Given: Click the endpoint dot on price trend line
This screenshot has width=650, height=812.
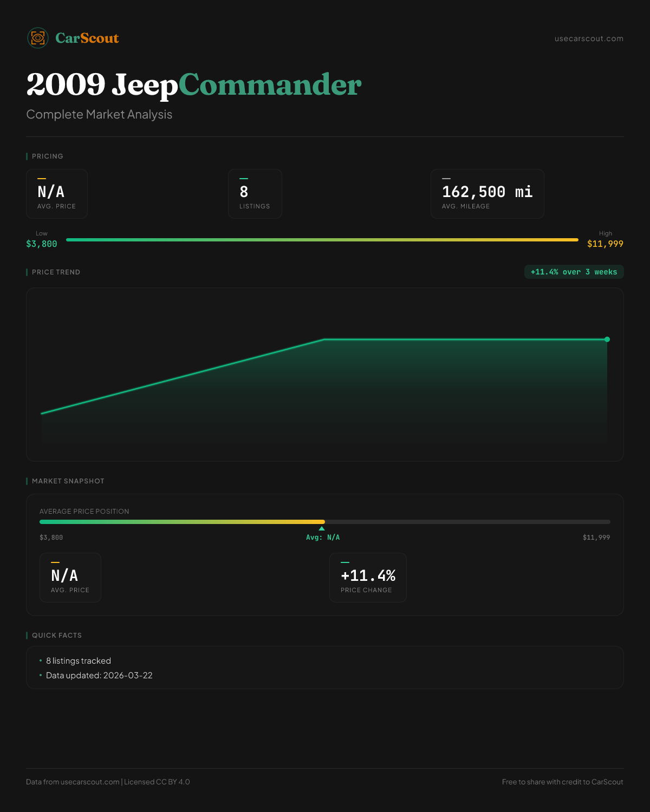Looking at the screenshot, I should pos(607,339).
